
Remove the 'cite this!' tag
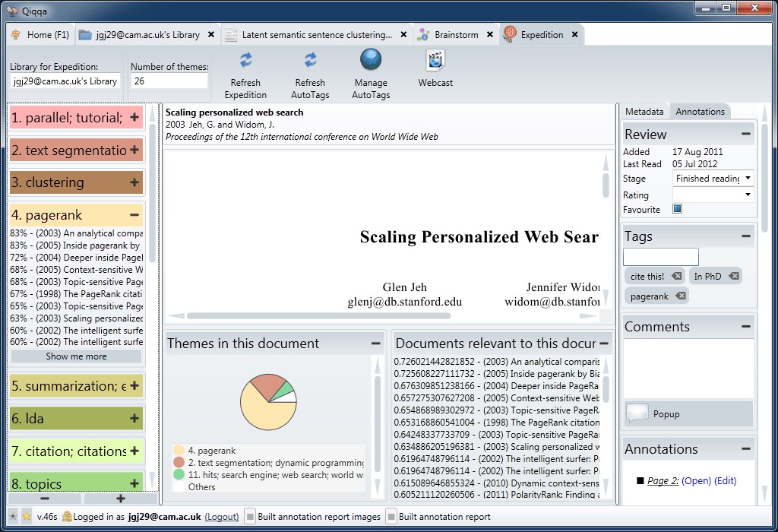[x=676, y=276]
